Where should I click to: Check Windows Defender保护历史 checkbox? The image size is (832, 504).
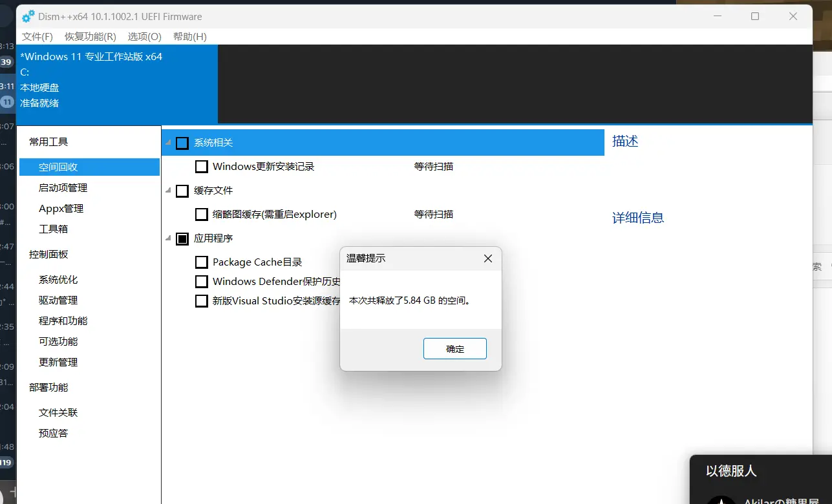point(201,282)
